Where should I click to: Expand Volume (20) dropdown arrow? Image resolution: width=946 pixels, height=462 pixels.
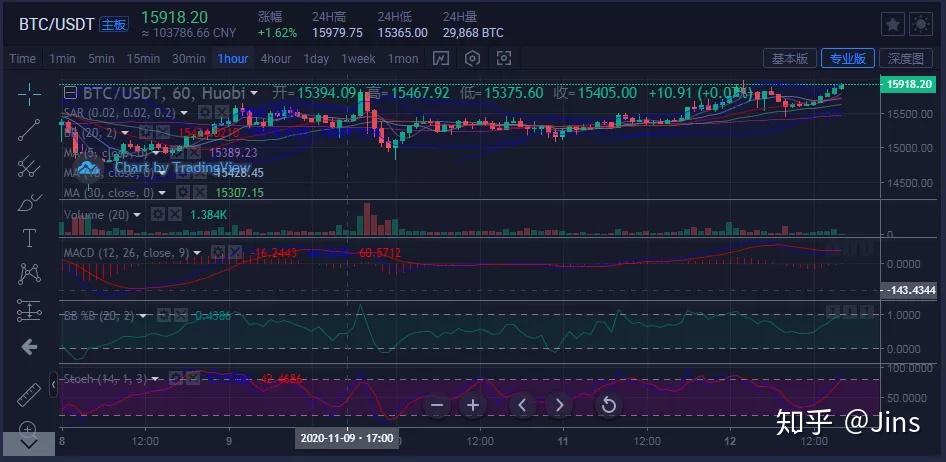point(137,215)
